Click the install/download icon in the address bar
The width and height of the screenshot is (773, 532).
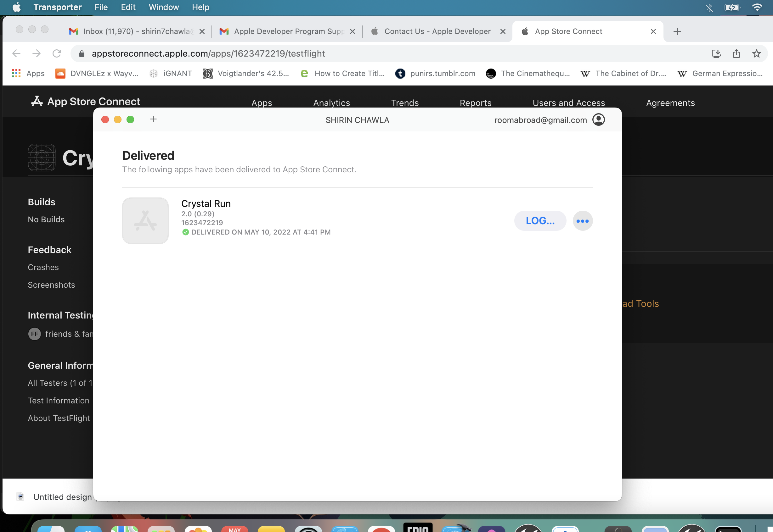coord(716,53)
